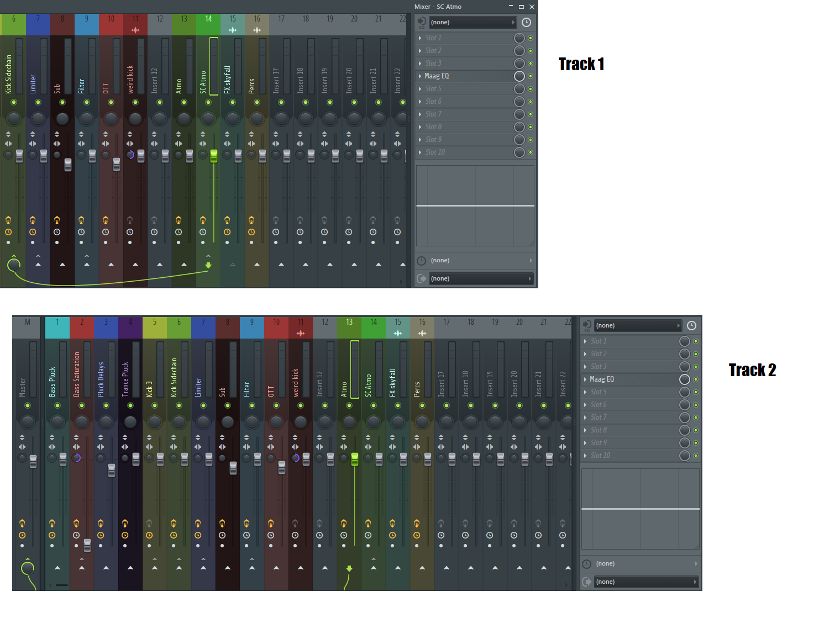Click Percs send arrow in Track 2 mixer
Viewport: 819px width, 644px height.
point(422,568)
